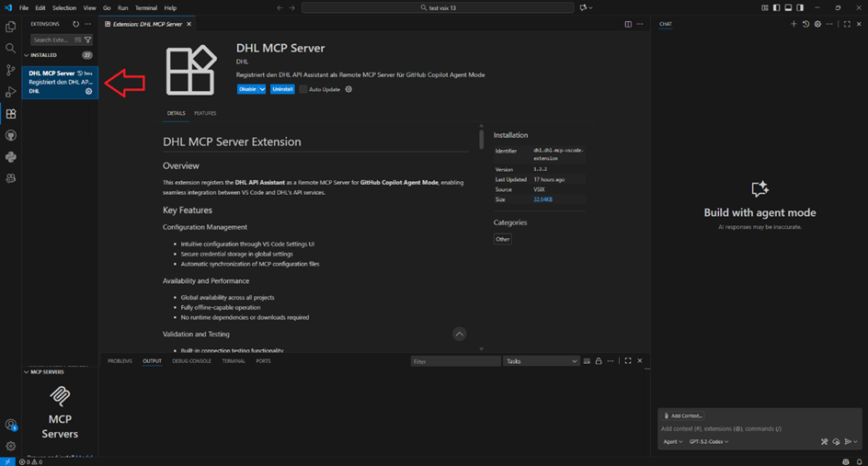The height and width of the screenshot is (466, 868).
Task: Filter extensions with the funnel icon
Action: pyautogui.click(x=87, y=40)
